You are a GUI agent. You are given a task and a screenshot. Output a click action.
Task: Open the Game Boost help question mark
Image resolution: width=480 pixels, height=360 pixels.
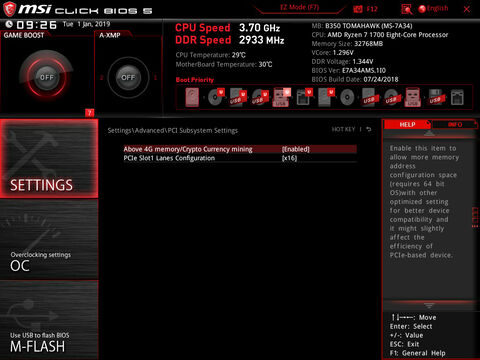click(x=89, y=113)
